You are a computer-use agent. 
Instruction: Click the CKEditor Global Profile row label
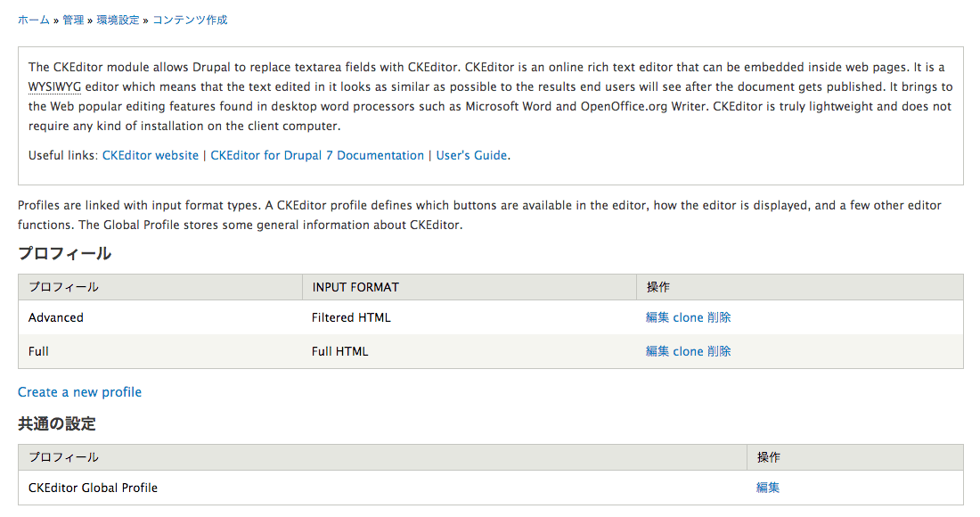94,488
